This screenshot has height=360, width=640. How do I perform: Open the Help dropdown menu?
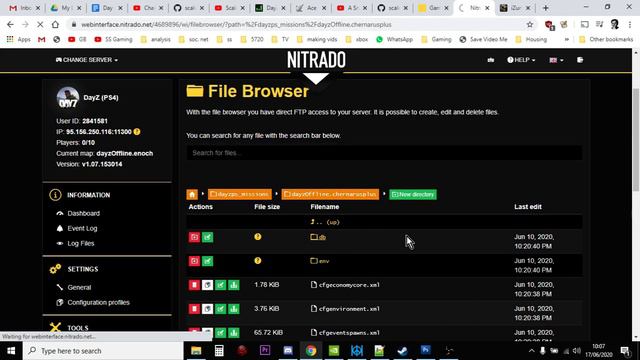pyautogui.click(x=521, y=60)
